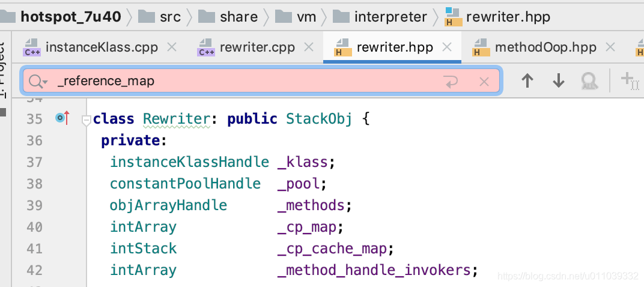The image size is (644, 287).
Task: Click the add selection for next occurrence icon
Action: click(630, 80)
